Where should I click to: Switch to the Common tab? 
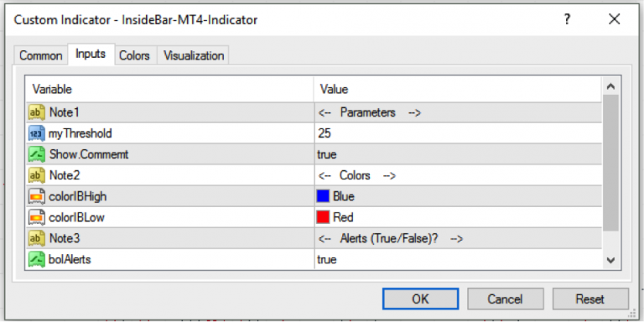click(x=40, y=56)
